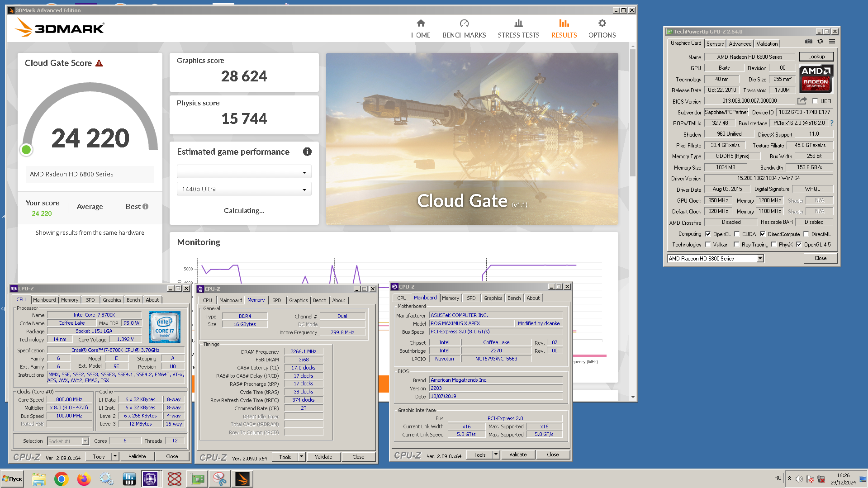Click AMD Radeon Graphics logo in GPU-Z

tap(816, 78)
